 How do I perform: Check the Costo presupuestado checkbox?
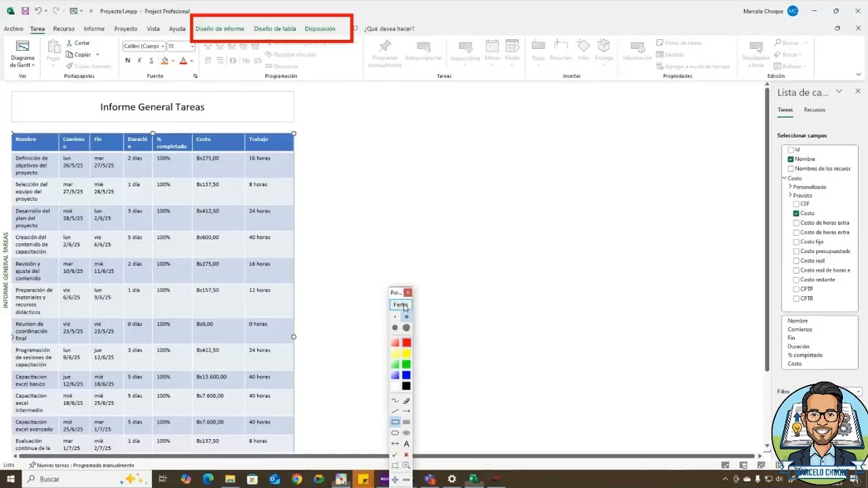[796, 251]
